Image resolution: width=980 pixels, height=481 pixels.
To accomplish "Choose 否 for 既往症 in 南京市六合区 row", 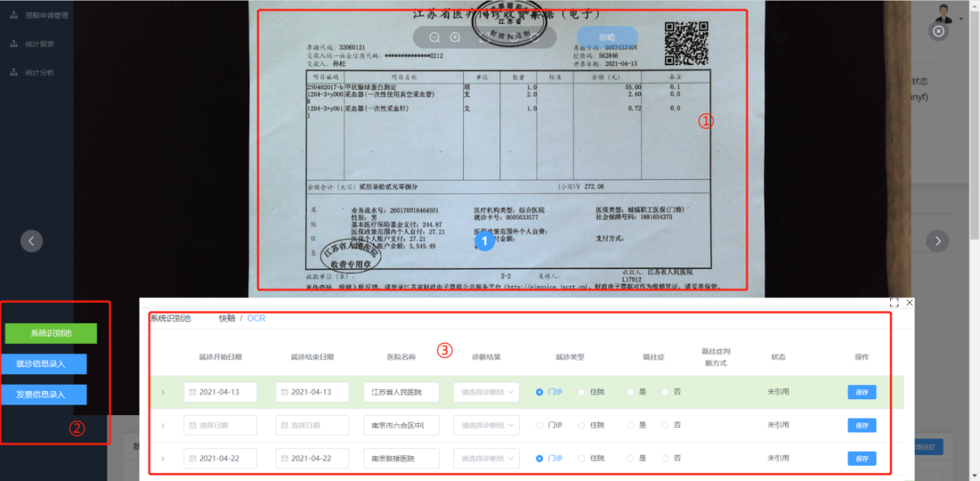I will (665, 425).
